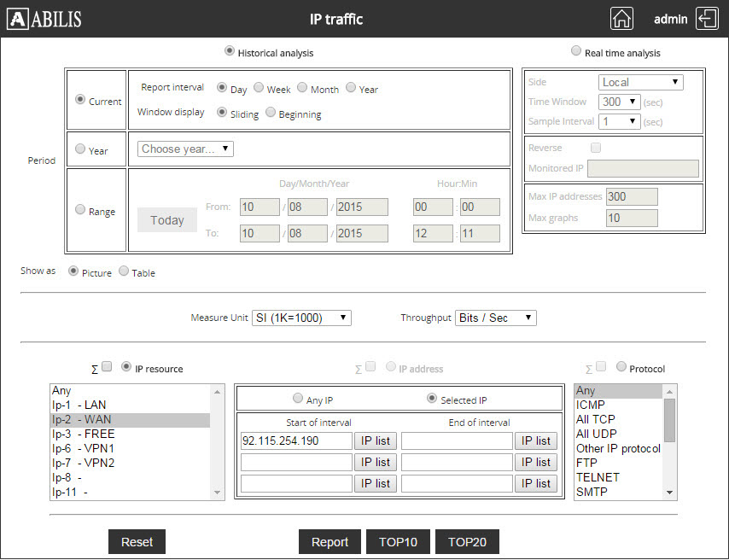The height and width of the screenshot is (560, 729).
Task: Click the Reset button
Action: coord(137,541)
